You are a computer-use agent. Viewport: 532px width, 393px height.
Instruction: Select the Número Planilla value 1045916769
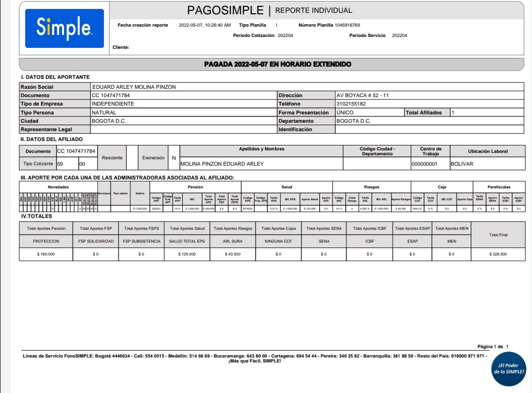coord(347,25)
